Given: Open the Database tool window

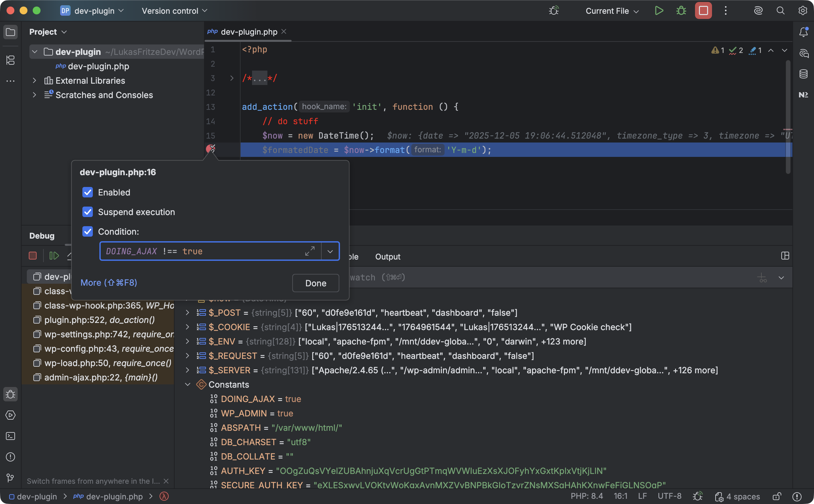Looking at the screenshot, I should [803, 74].
